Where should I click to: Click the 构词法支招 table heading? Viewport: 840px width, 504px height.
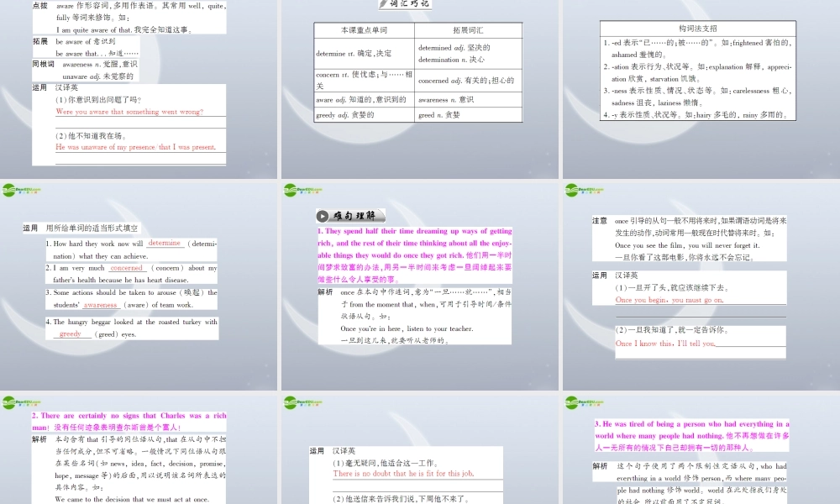tap(697, 29)
